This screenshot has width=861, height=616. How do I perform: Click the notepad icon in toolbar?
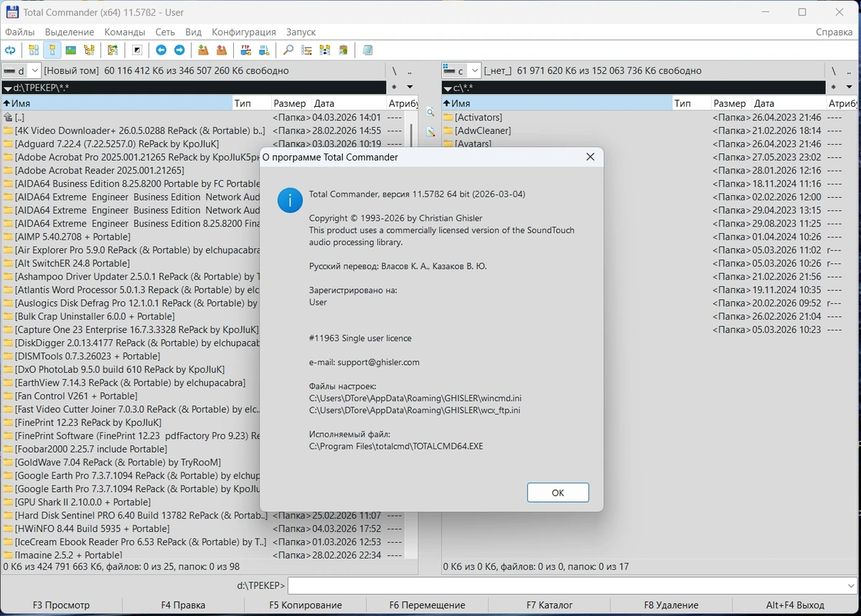pos(367,50)
